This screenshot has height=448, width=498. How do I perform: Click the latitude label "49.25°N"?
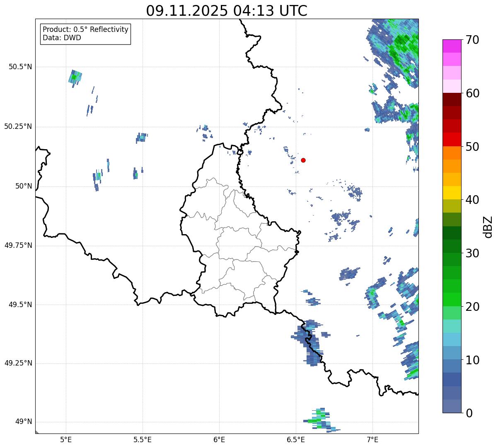18,363
